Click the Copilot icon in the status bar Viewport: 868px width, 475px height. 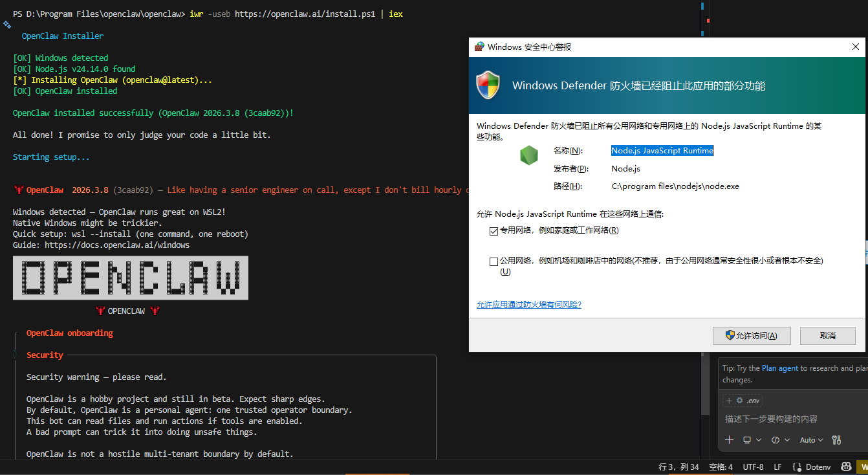845,467
